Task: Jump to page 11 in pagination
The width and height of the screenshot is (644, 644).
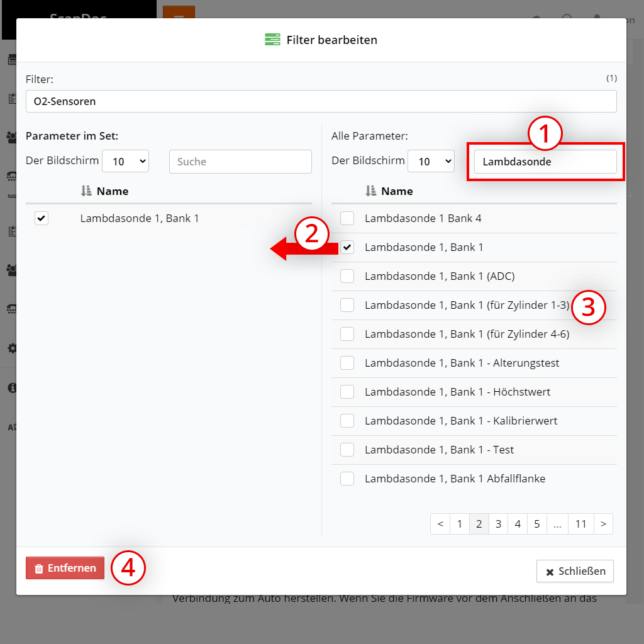Action: coord(580,523)
